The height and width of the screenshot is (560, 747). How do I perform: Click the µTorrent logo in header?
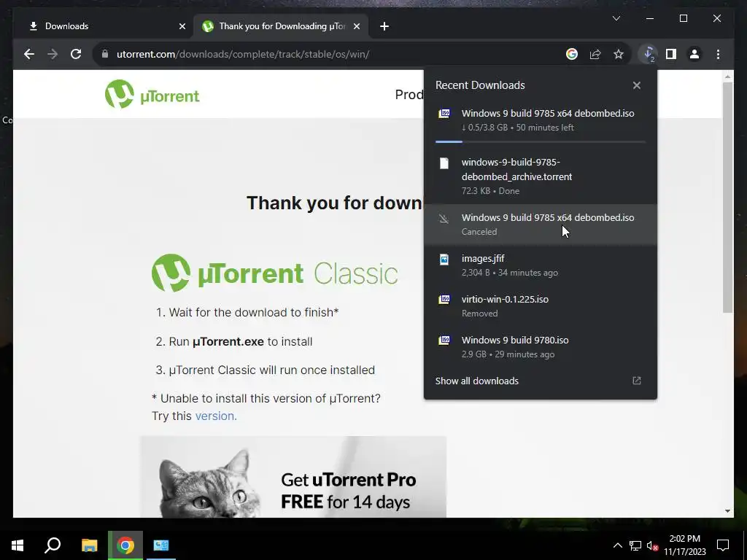pyautogui.click(x=152, y=94)
